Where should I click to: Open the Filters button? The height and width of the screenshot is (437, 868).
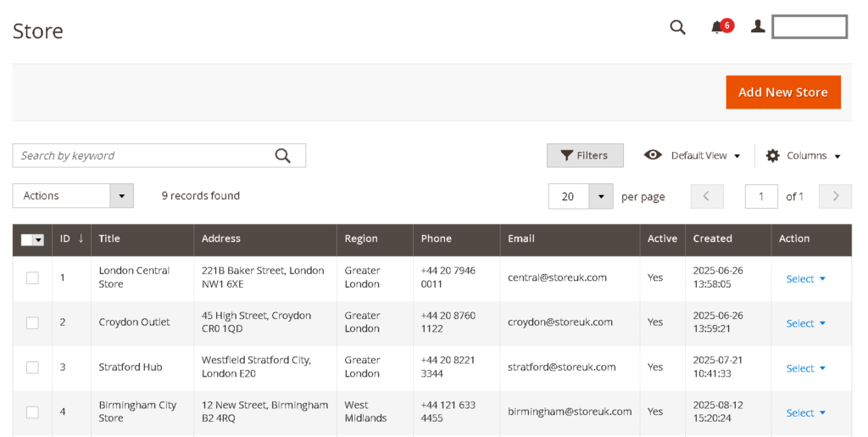(585, 155)
